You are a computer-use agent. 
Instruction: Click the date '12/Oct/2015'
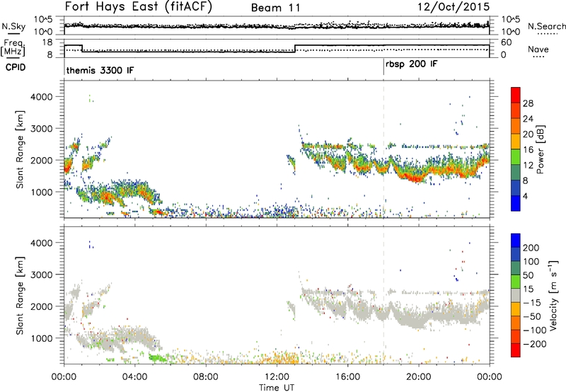[x=454, y=7]
